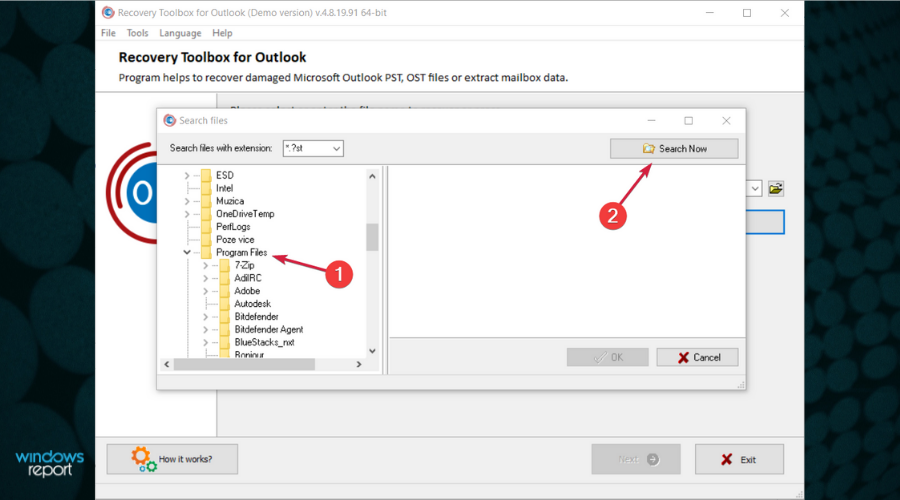Click the Search Now button
Image resolution: width=900 pixels, height=500 pixels.
point(674,149)
